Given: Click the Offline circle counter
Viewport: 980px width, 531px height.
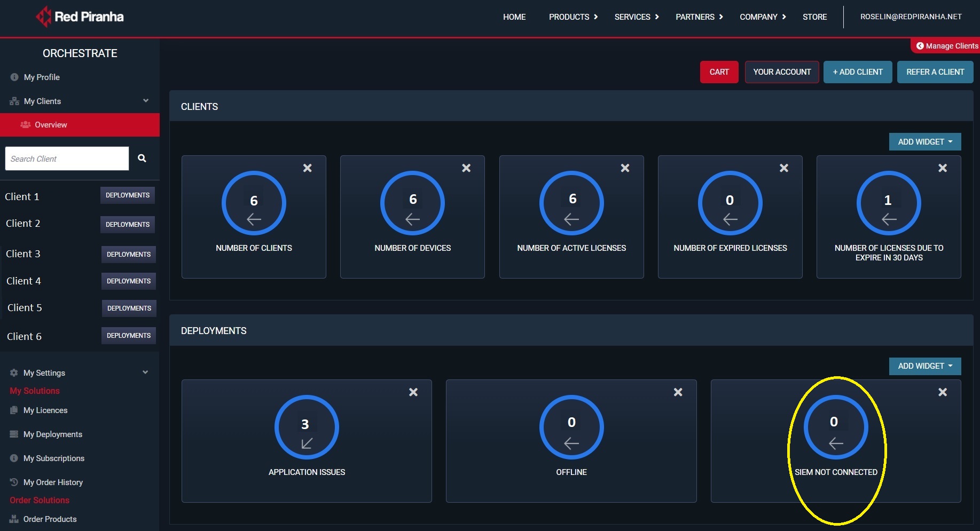Looking at the screenshot, I should 571,427.
